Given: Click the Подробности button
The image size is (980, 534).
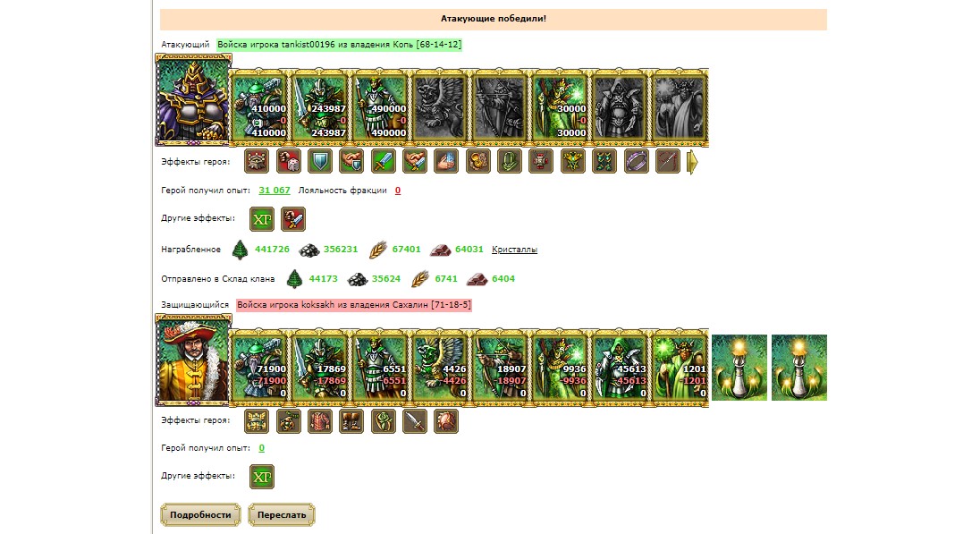Looking at the screenshot, I should (x=200, y=515).
